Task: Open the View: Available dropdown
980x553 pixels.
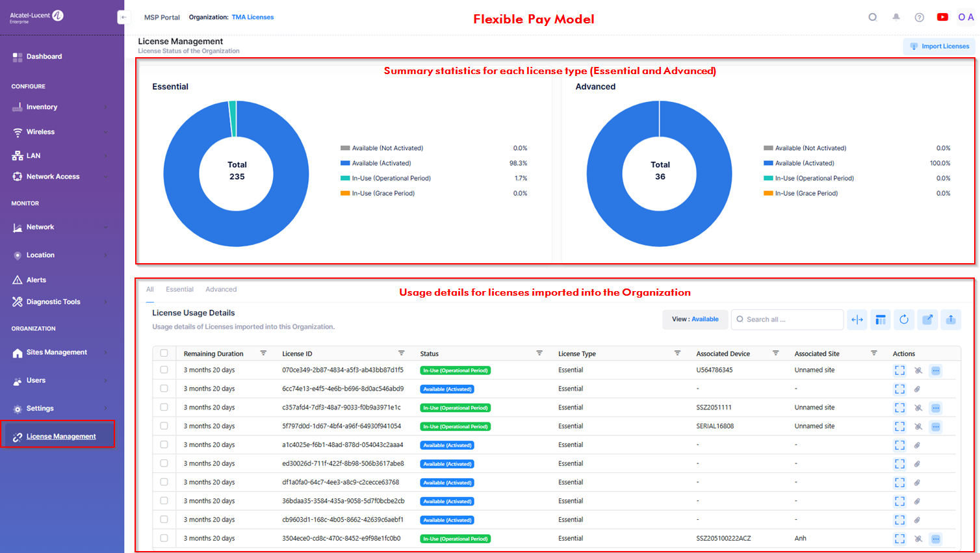Action: [x=695, y=319]
